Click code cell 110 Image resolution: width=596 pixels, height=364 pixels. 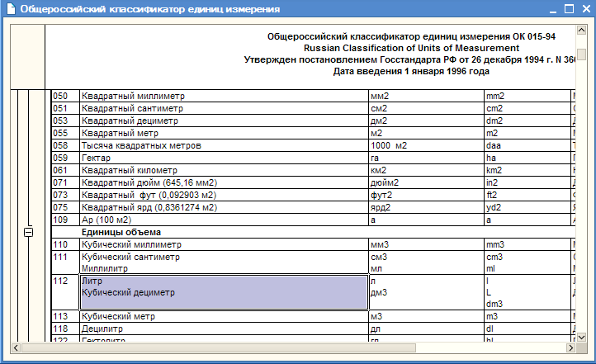pos(65,244)
